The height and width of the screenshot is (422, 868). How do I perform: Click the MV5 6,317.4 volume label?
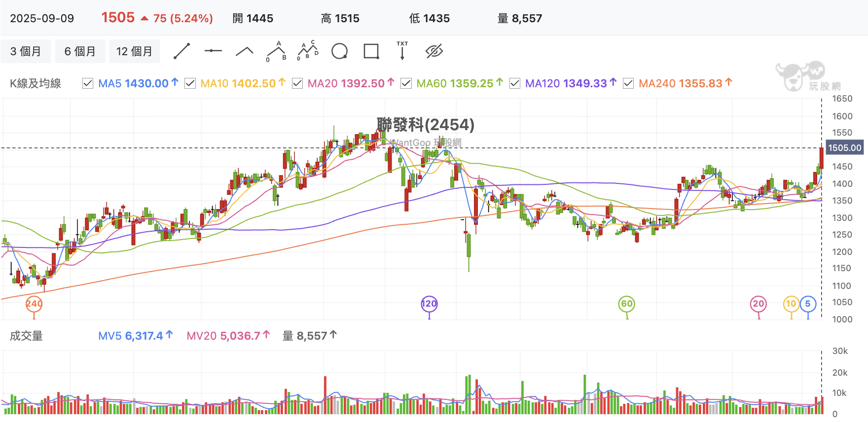[x=136, y=336]
